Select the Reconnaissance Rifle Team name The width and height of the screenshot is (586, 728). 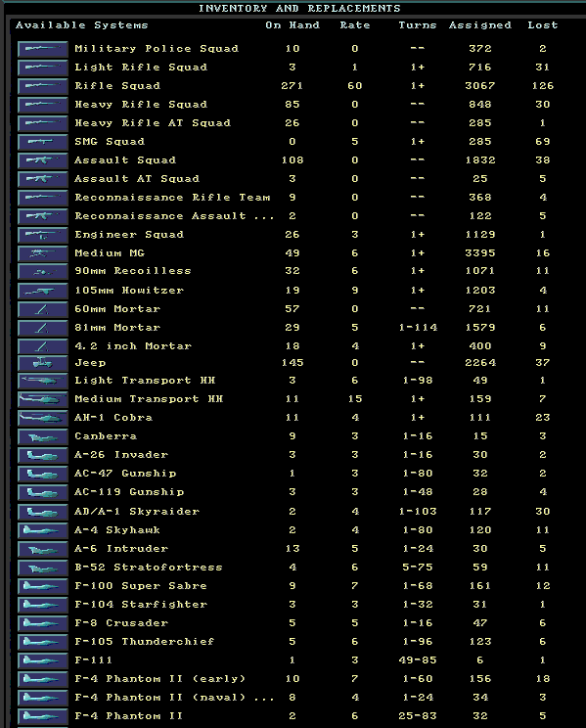click(172, 198)
